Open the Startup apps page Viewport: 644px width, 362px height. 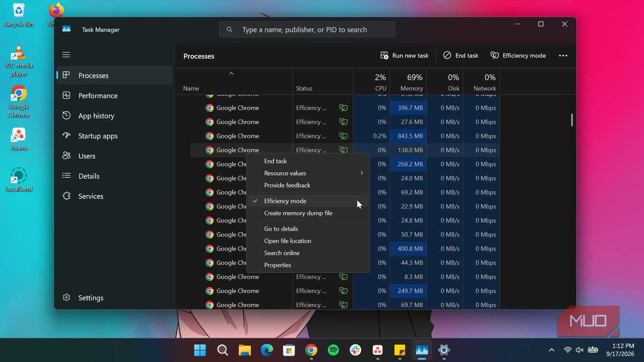tap(114, 136)
